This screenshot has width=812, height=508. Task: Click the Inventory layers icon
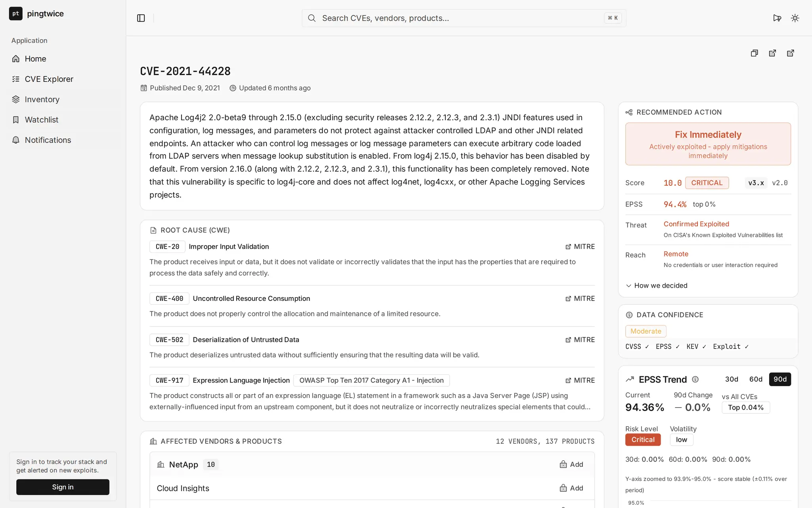click(x=16, y=99)
